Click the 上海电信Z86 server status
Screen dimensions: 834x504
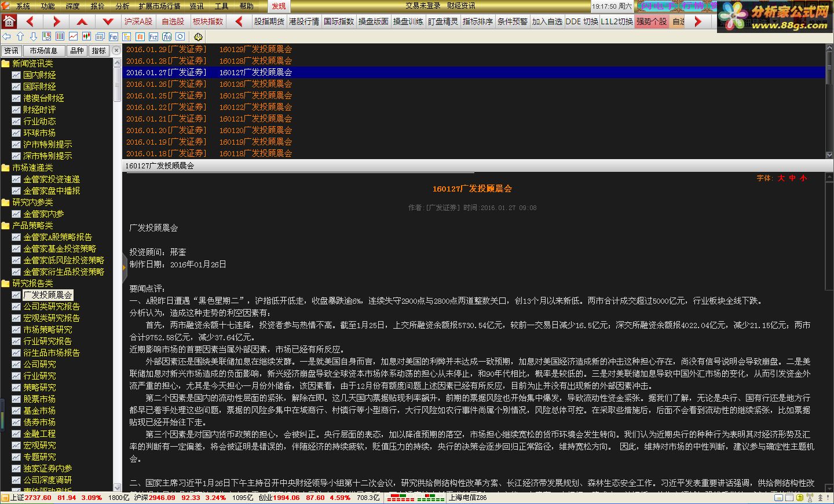pos(467,498)
